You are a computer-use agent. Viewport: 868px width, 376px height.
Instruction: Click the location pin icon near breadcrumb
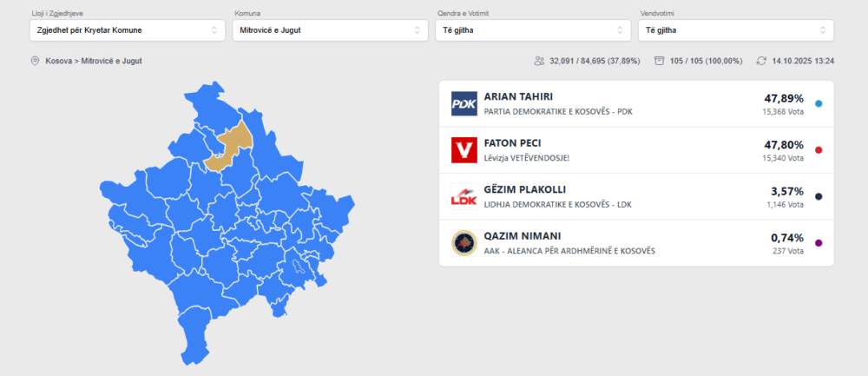click(35, 61)
